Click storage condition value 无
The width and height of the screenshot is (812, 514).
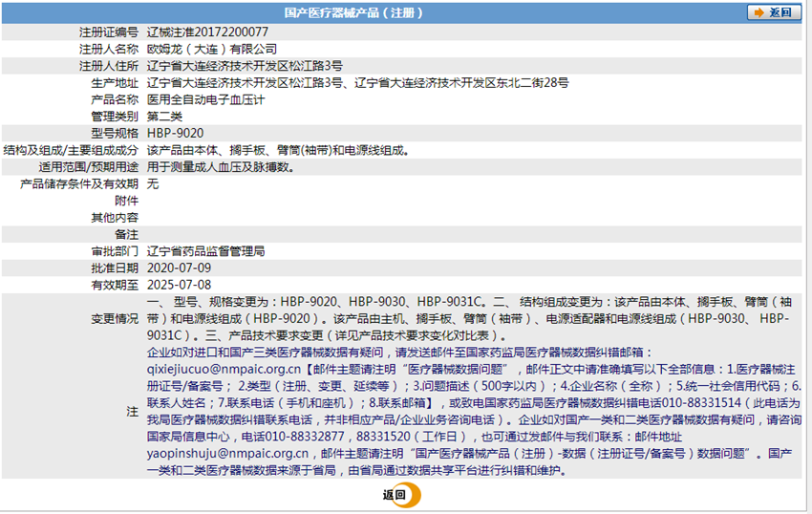(153, 184)
